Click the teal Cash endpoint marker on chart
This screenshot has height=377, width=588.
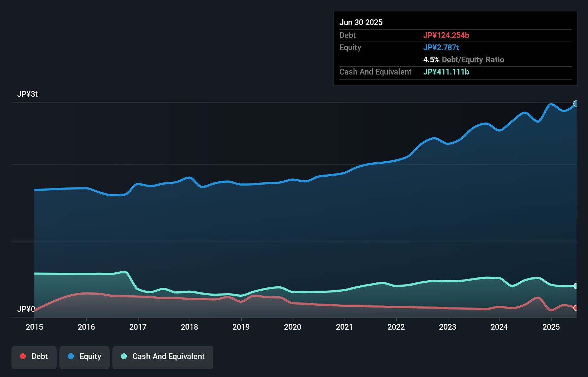pyautogui.click(x=575, y=286)
